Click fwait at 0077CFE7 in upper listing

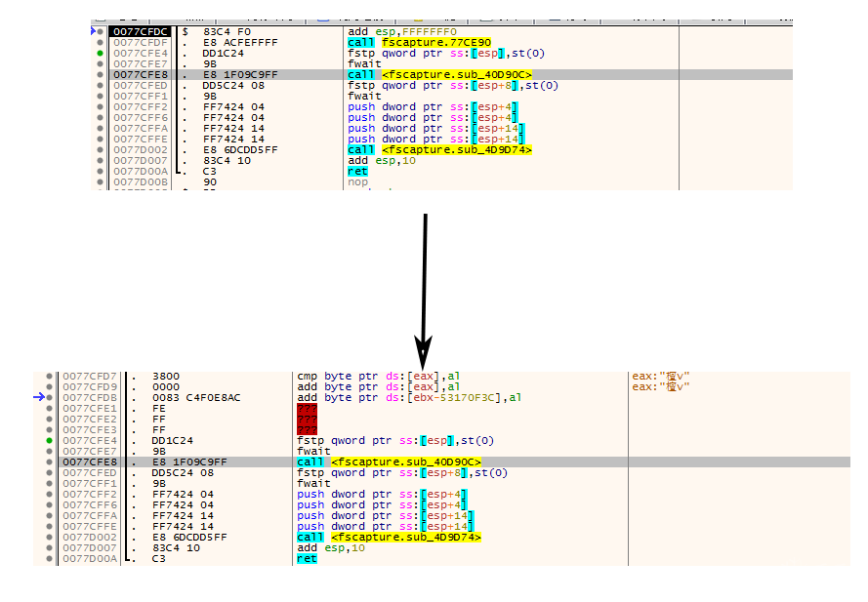click(364, 64)
